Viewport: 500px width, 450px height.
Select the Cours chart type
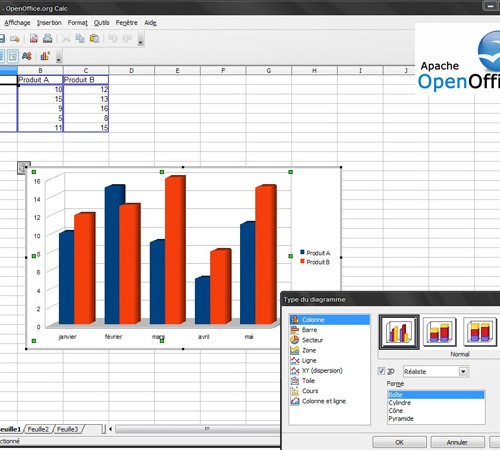coord(330,391)
